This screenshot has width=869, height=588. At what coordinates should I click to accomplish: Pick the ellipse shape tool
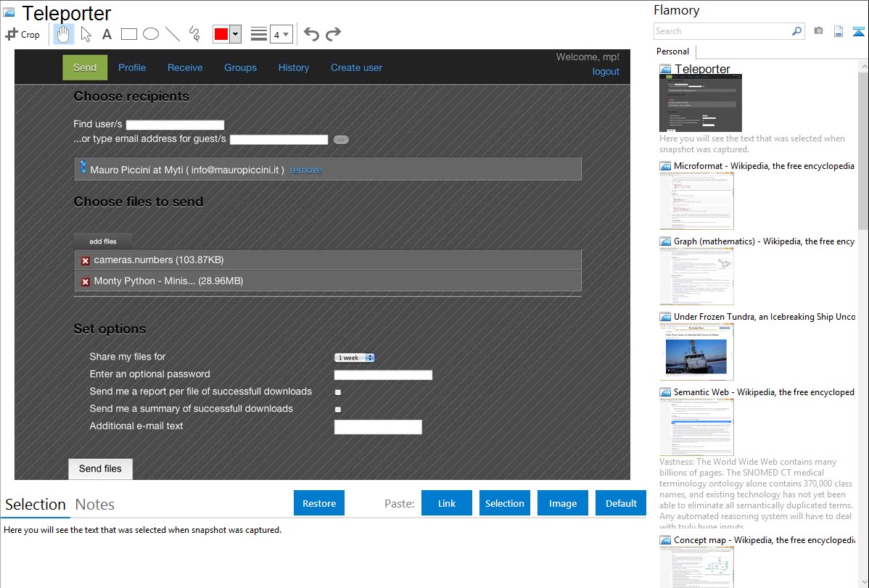[x=151, y=34]
